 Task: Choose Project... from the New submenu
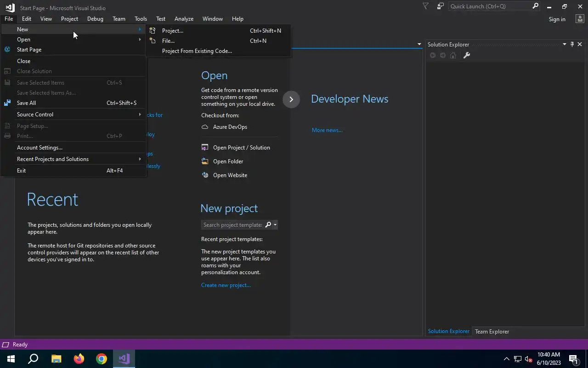click(x=218, y=30)
